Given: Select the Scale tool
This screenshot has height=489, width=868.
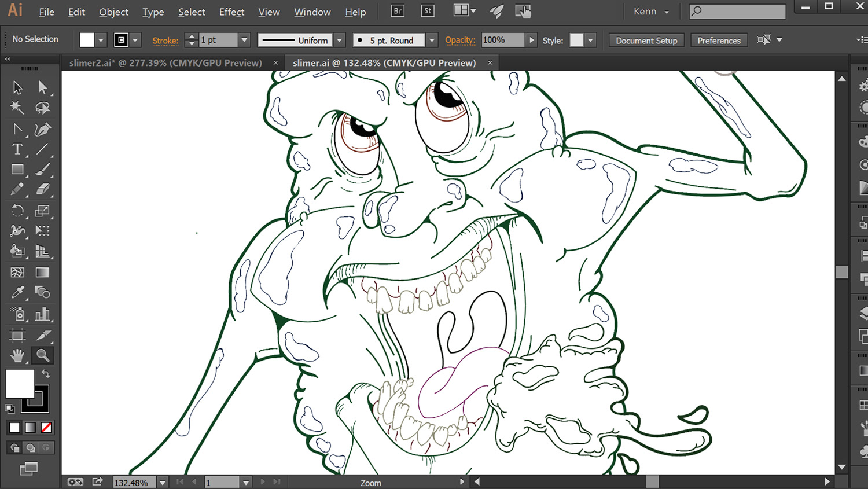Looking at the screenshot, I should [x=42, y=211].
